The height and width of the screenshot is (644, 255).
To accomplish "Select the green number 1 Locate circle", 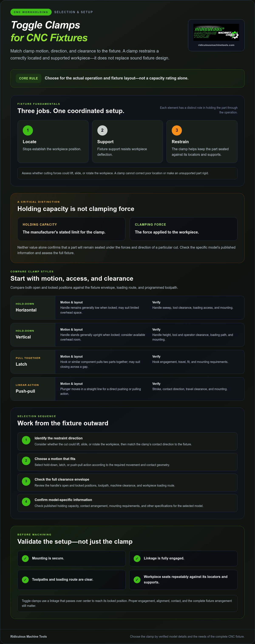I will click(x=28, y=130).
